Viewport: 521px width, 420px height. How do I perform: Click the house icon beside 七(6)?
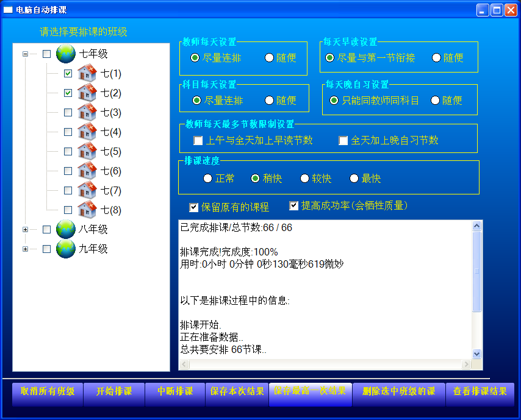87,171
